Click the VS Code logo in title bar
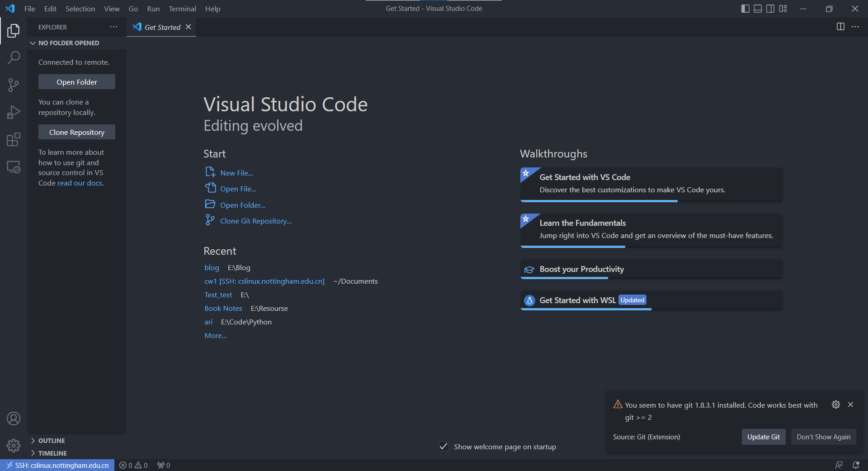This screenshot has width=868, height=471. 10,9
